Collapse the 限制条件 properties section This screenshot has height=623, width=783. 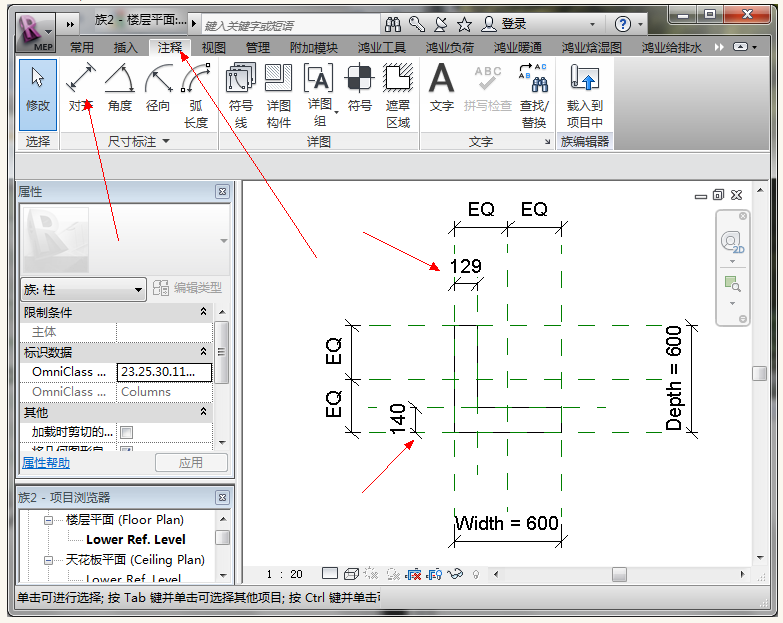(204, 313)
